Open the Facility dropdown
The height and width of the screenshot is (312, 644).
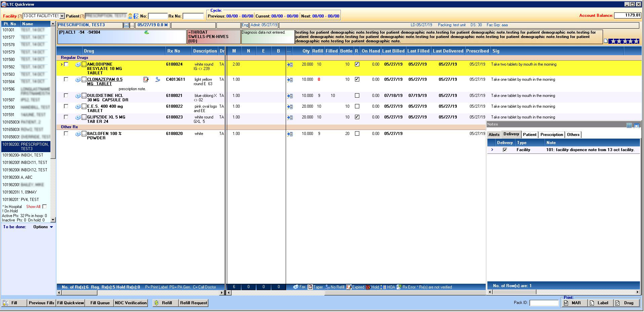[62, 16]
